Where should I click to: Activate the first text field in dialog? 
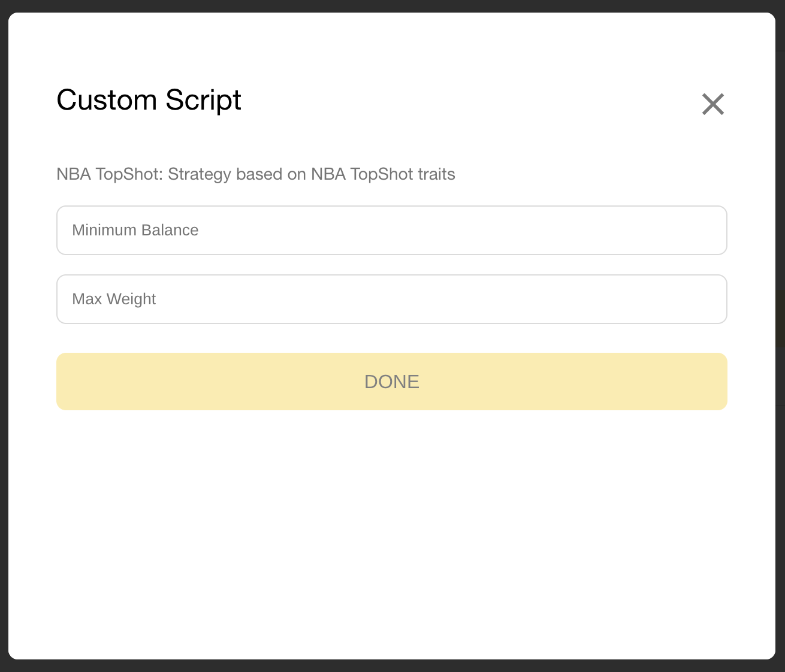pyautogui.click(x=392, y=231)
